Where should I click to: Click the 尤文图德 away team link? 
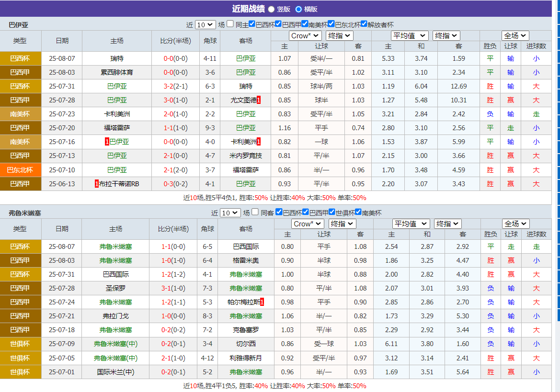pyautogui.click(x=243, y=100)
